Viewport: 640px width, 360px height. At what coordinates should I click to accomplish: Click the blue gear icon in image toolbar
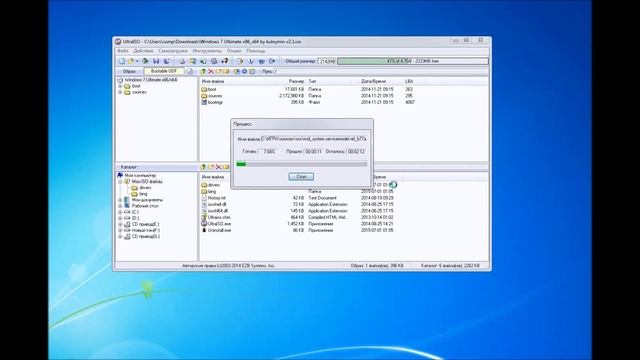(x=244, y=71)
